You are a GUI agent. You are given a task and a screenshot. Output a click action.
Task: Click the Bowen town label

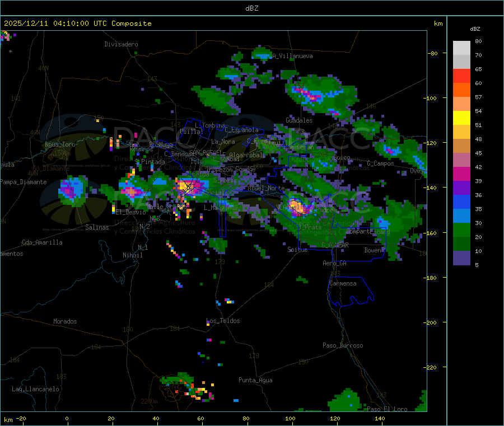(372, 250)
